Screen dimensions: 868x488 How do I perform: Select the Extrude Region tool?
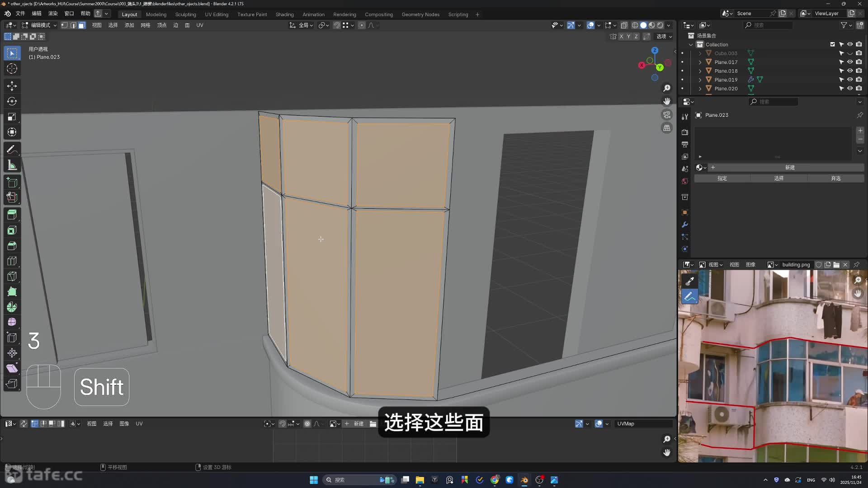(12, 215)
